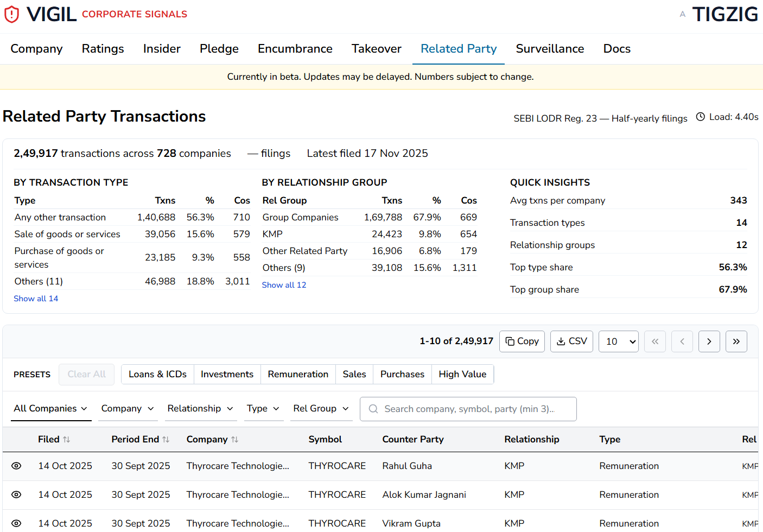Click the 1-10 of 2,49,917 page count
The image size is (763, 532).
coord(456,341)
